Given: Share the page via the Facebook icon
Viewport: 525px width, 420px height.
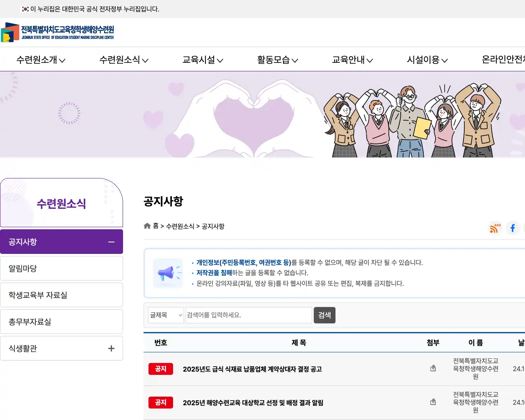Looking at the screenshot, I should click(x=513, y=228).
